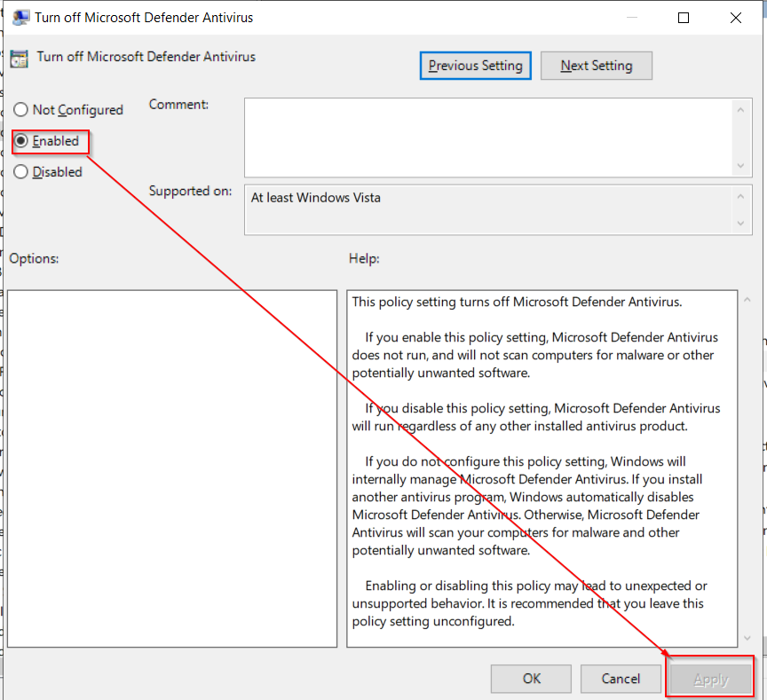Viewport: 767px width, 700px height.
Task: Close the Turn off Microsoft Defender dialog
Action: click(736, 18)
